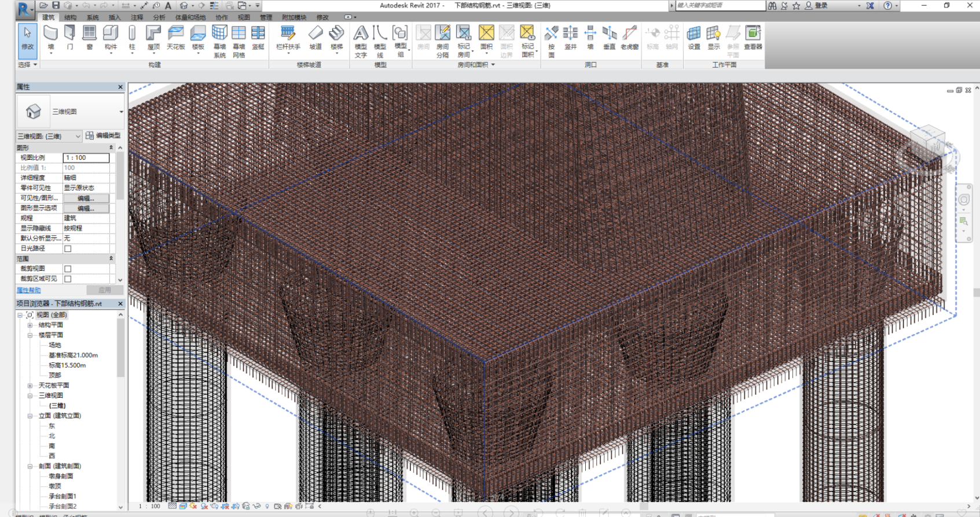Image resolution: width=980 pixels, height=517 pixels.
Task: Click 编辑 button for 图形显示选项
Action: [86, 208]
